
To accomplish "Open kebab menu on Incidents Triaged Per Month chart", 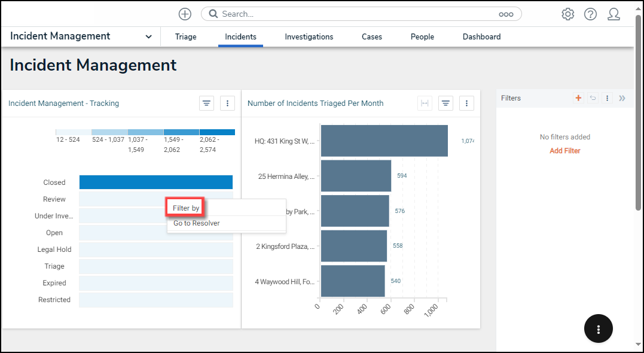I will 467,104.
